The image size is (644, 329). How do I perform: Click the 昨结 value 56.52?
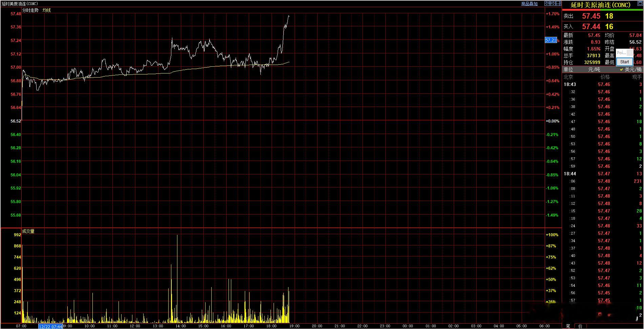(x=635, y=42)
